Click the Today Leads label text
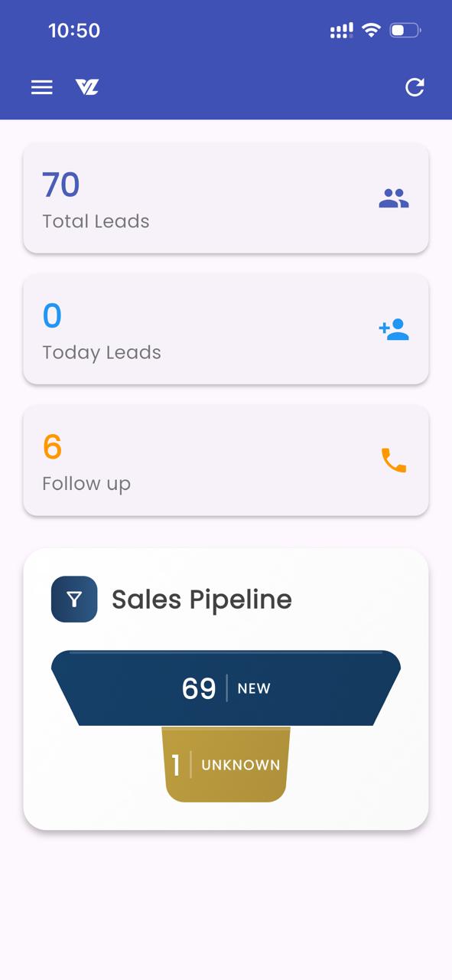The image size is (452, 980). (x=101, y=353)
